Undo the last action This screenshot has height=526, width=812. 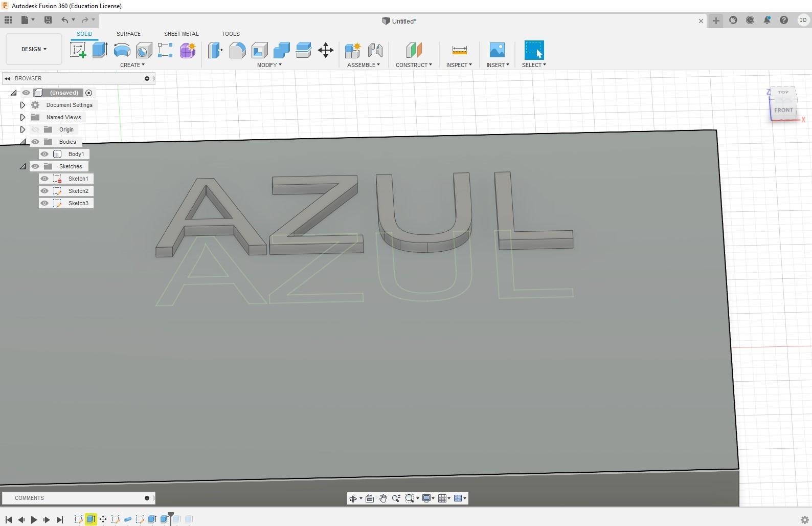(65, 20)
